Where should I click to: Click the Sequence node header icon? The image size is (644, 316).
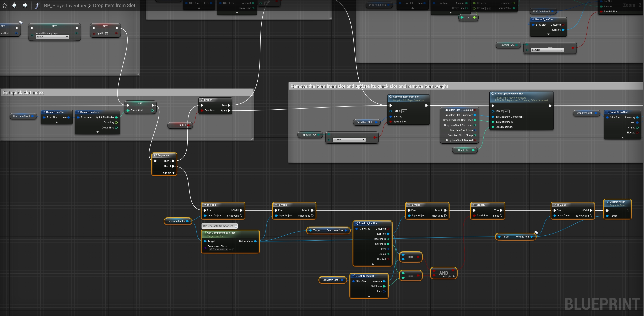click(155, 155)
